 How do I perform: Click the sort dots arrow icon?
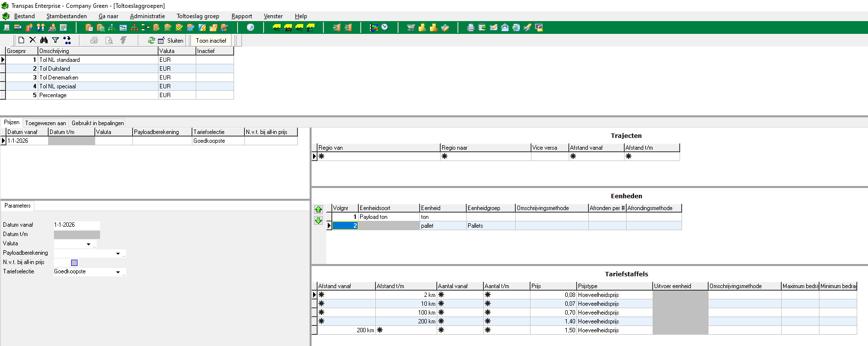click(67, 40)
